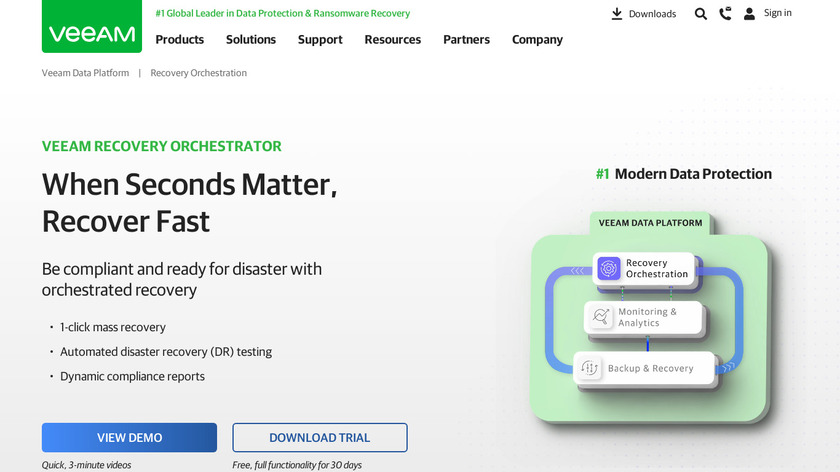This screenshot has height=472, width=840.
Task: Click the VIEW DEMO button
Action: click(x=129, y=437)
